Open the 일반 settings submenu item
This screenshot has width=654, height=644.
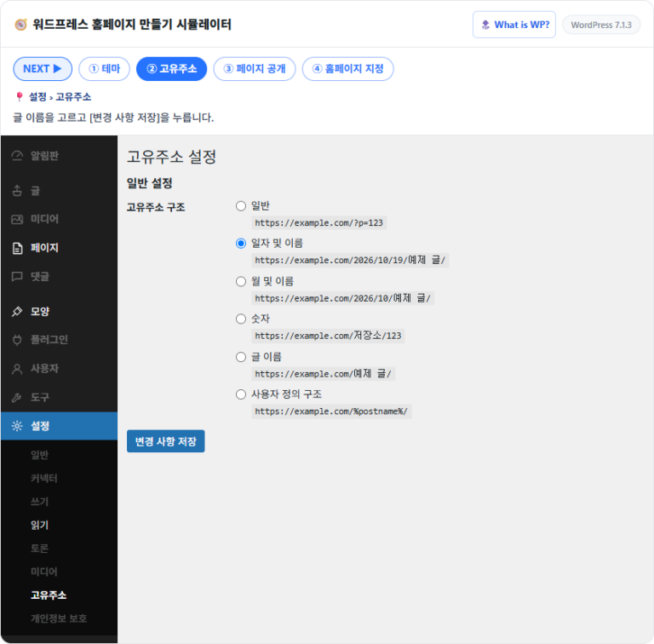point(40,455)
